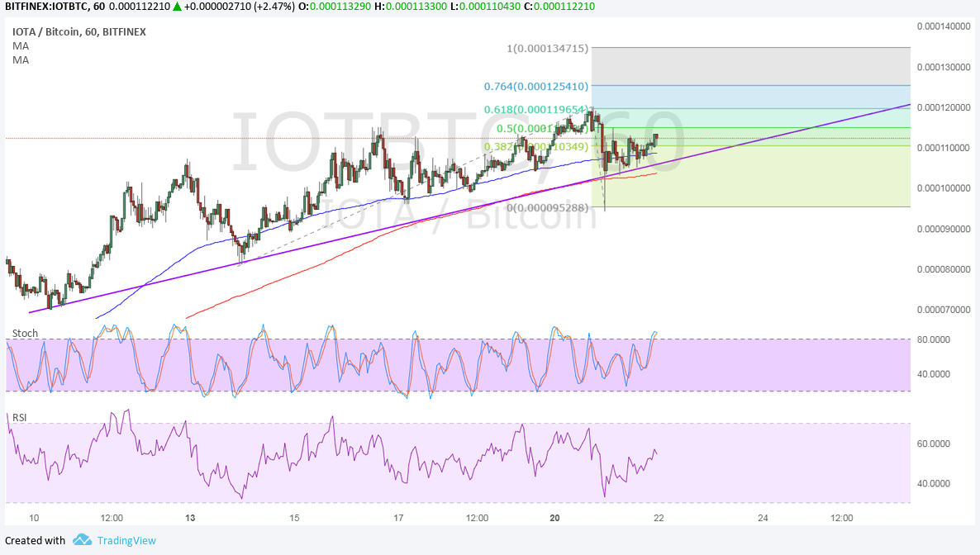Click the 0.000100000 price axis label
The width and height of the screenshot is (980, 555).
[x=944, y=188]
